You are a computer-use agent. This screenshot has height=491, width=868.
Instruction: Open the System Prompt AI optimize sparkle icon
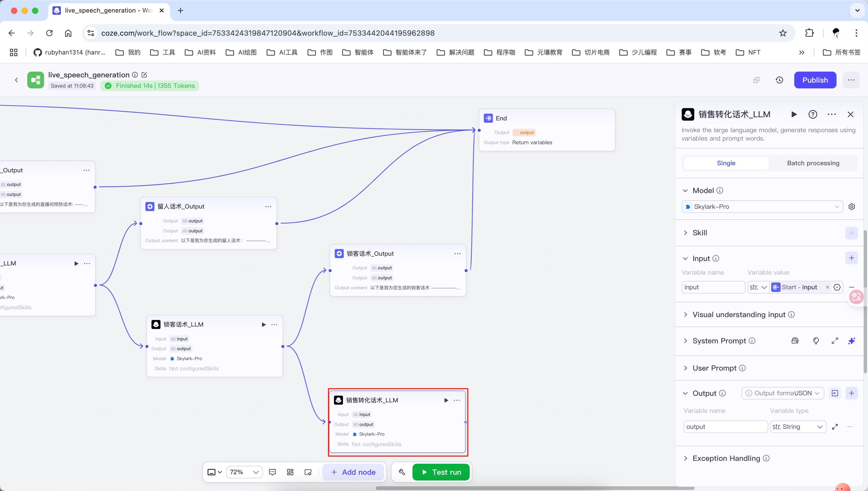(x=851, y=341)
